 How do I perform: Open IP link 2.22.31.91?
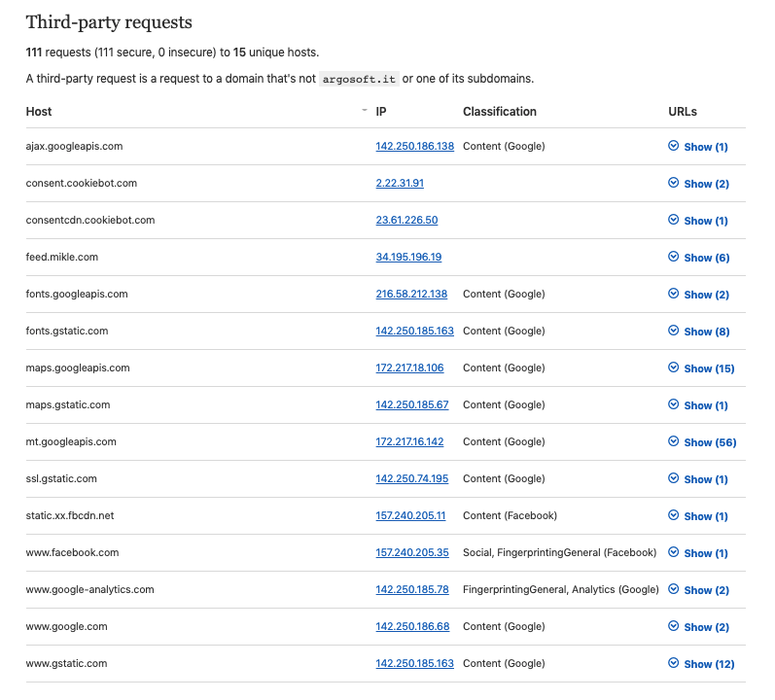point(400,184)
